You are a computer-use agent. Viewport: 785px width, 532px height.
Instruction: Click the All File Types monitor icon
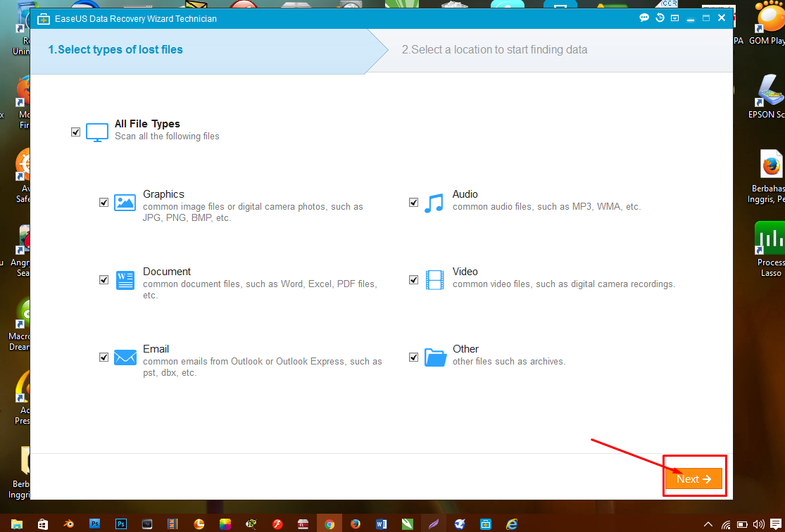click(x=97, y=132)
